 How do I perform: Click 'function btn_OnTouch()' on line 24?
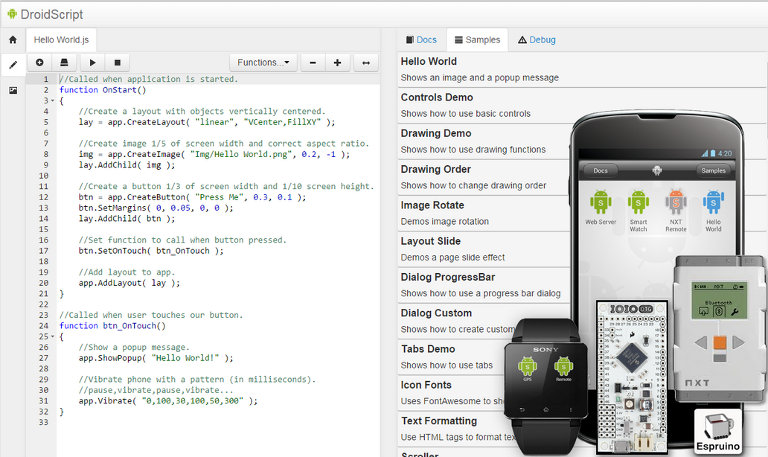coord(113,326)
